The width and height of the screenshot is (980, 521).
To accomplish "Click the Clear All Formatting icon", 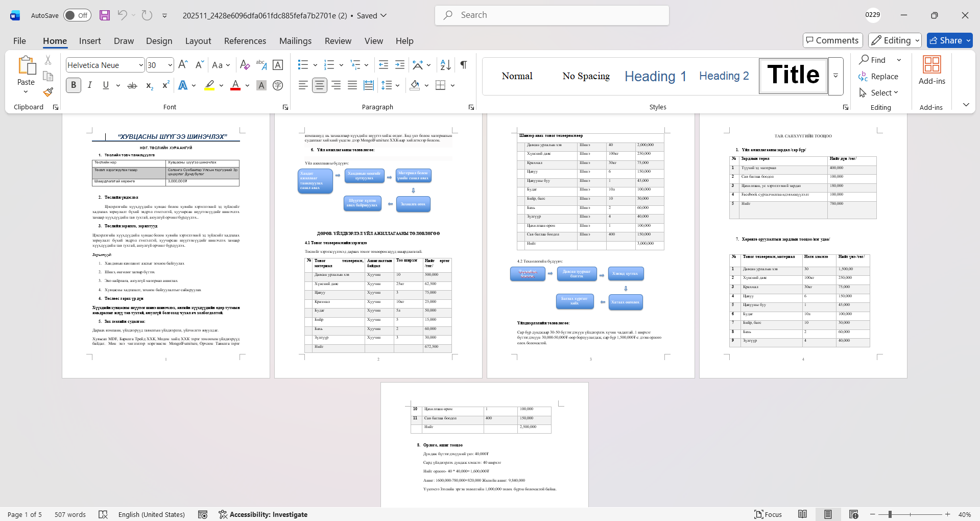I will pyautogui.click(x=245, y=65).
